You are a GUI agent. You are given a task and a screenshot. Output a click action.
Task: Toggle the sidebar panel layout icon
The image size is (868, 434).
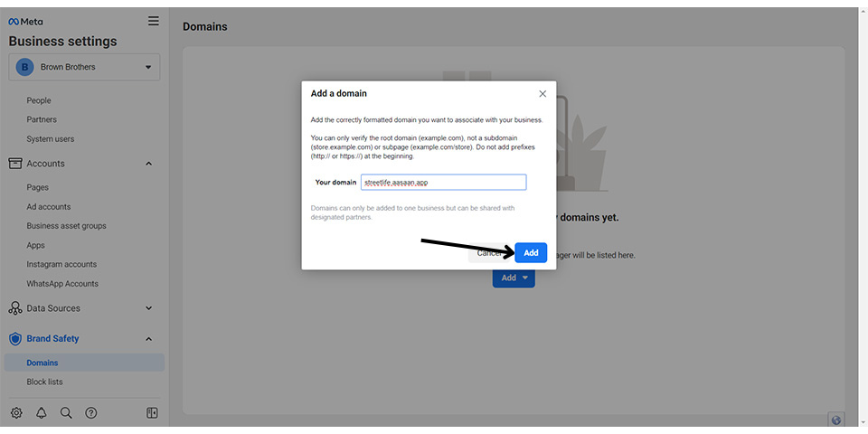click(152, 412)
